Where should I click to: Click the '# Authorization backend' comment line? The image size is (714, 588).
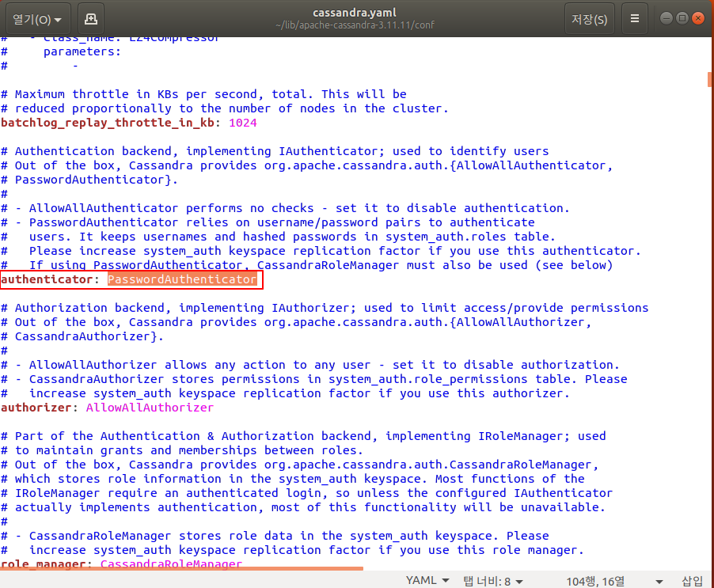[x=325, y=308]
